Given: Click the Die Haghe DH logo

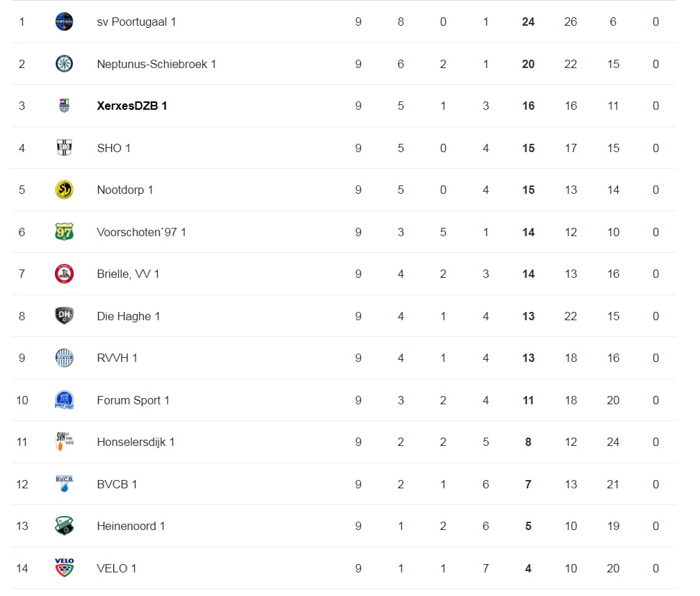Looking at the screenshot, I should coord(64,316).
